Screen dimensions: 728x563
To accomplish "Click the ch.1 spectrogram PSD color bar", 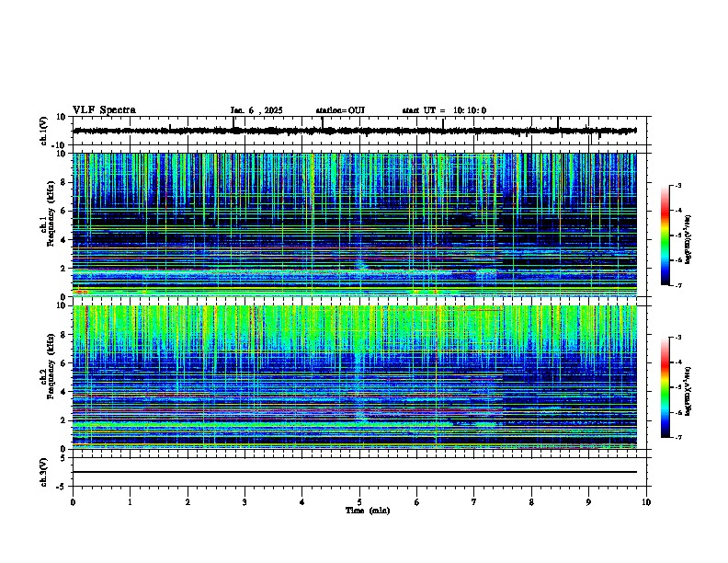I will tap(665, 236).
